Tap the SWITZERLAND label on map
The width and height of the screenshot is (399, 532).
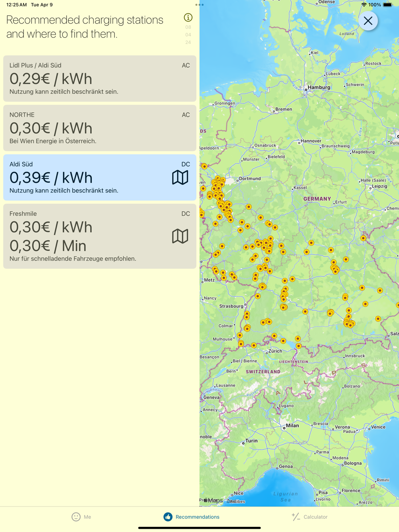pos(263,372)
